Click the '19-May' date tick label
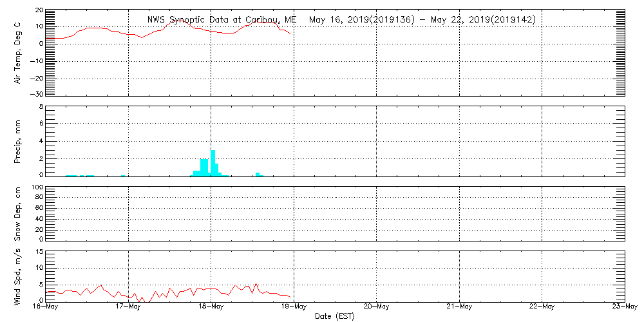Screen dimensions: 644x322 point(294,307)
